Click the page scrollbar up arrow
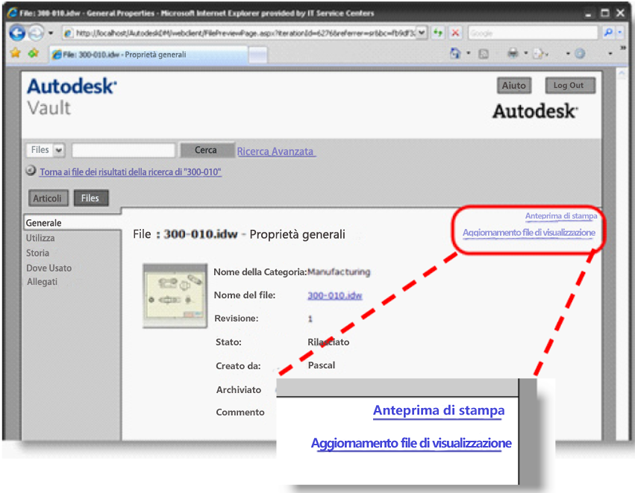The image size is (635, 493). (x=622, y=73)
